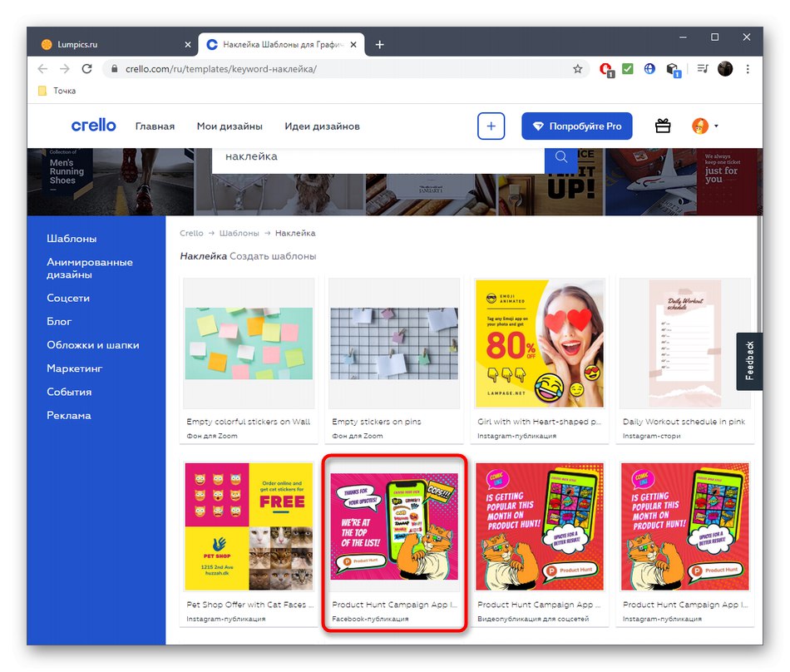The image size is (790, 672).
Task: Close the Lumpics.ru tab
Action: click(188, 45)
